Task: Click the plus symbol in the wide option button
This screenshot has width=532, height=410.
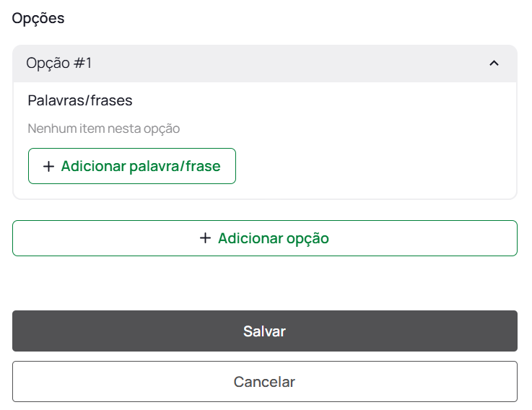Action: pyautogui.click(x=205, y=238)
